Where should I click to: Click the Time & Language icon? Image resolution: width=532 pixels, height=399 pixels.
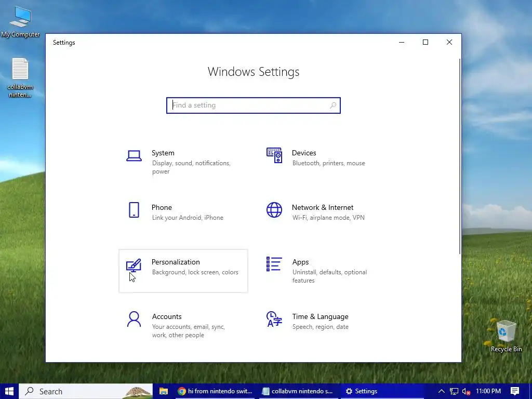click(x=274, y=319)
